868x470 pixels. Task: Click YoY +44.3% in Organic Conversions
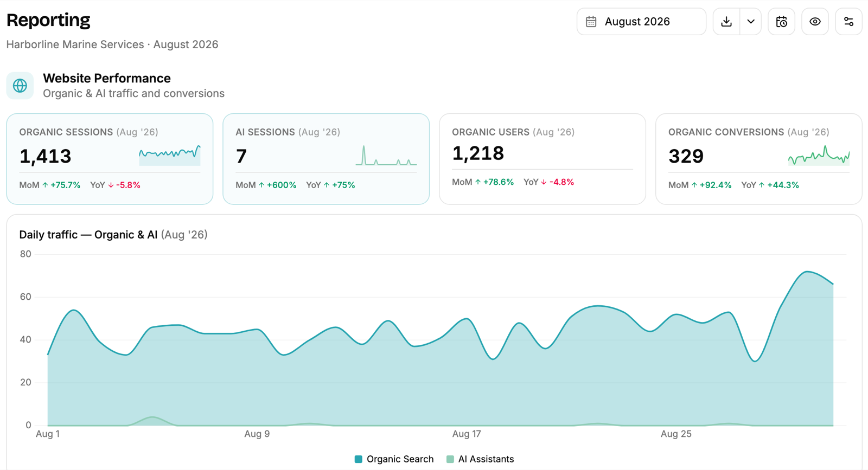click(770, 185)
